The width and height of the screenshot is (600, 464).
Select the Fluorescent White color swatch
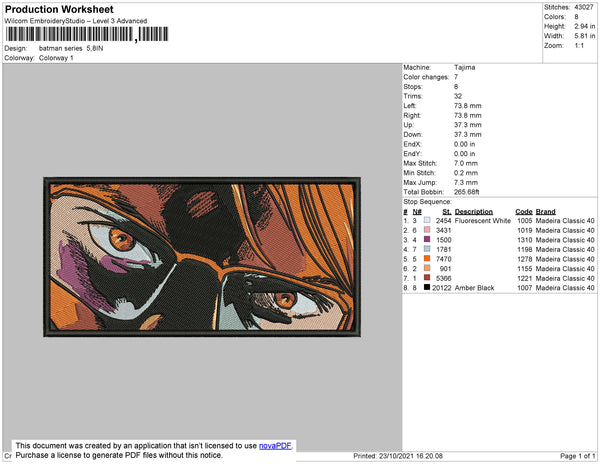[x=427, y=220]
